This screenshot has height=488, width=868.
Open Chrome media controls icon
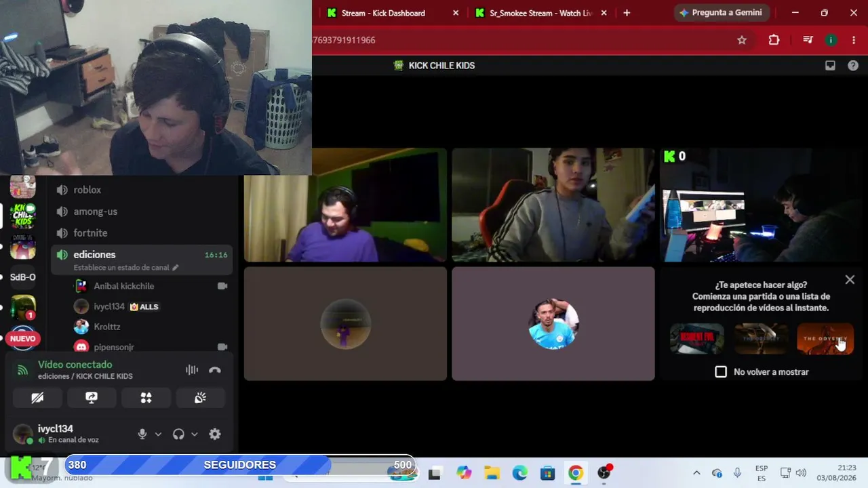pyautogui.click(x=808, y=40)
